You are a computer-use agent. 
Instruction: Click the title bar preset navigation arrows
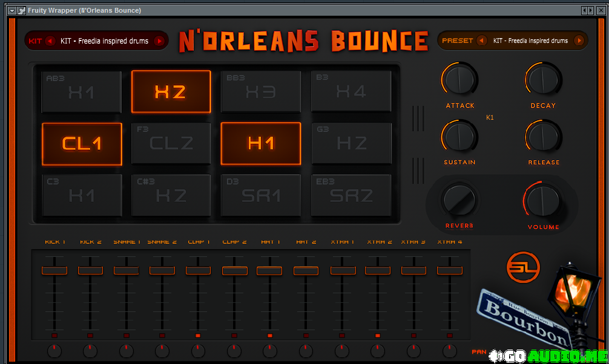pyautogui.click(x=587, y=10)
